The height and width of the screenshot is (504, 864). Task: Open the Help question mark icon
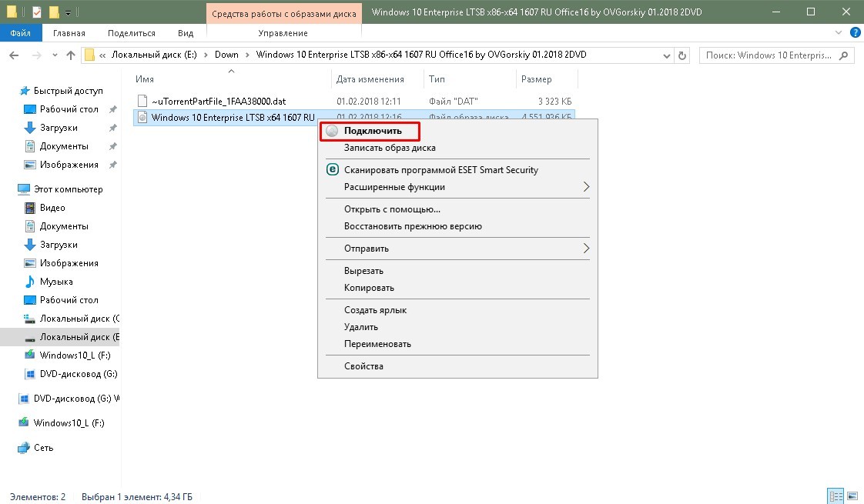coord(856,32)
